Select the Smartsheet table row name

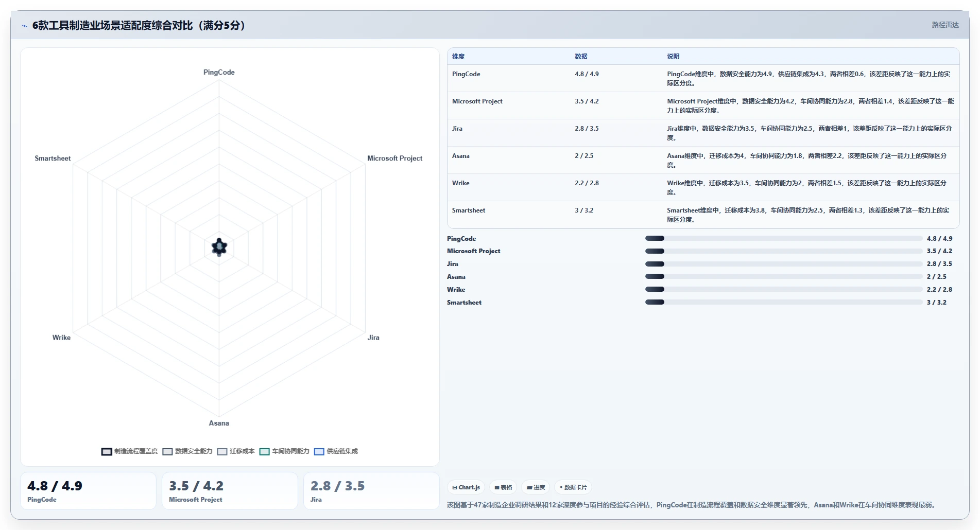tap(469, 210)
